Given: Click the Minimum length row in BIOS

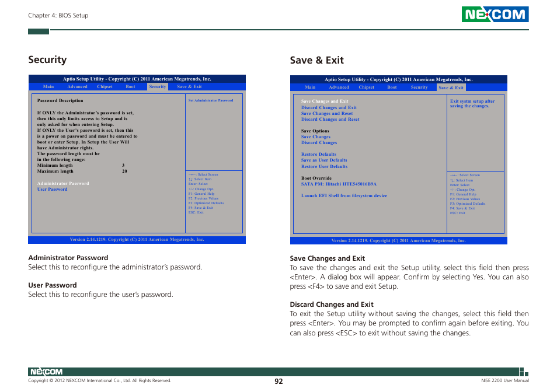Looking at the screenshot, I should point(81,165).
